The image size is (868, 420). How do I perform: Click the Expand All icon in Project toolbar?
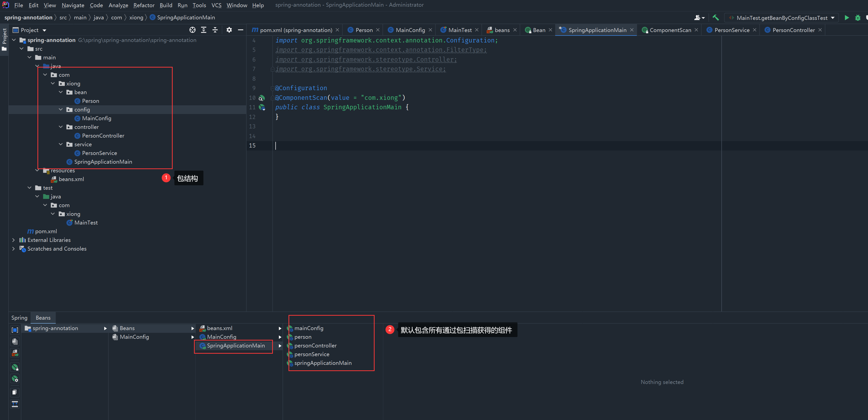click(203, 30)
